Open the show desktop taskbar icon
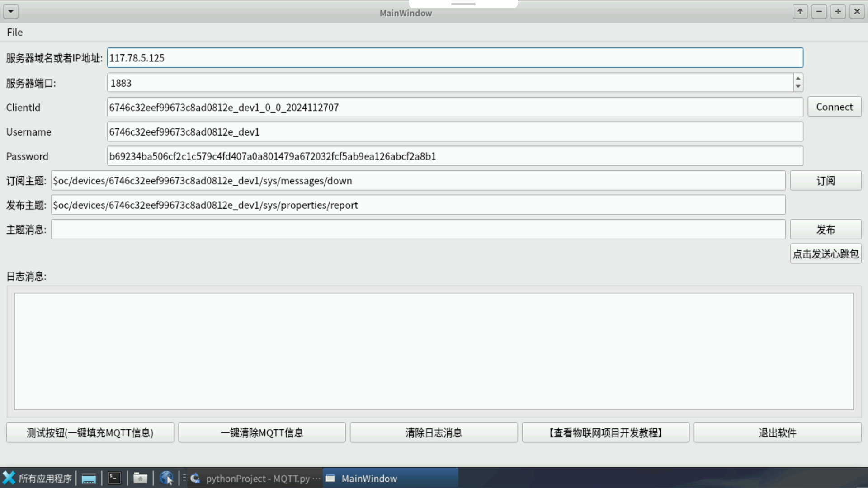Image resolution: width=868 pixels, height=488 pixels. tap(89, 478)
